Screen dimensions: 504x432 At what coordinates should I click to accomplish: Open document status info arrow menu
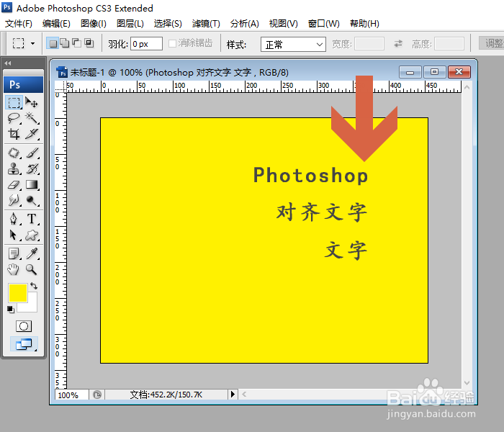233,394
